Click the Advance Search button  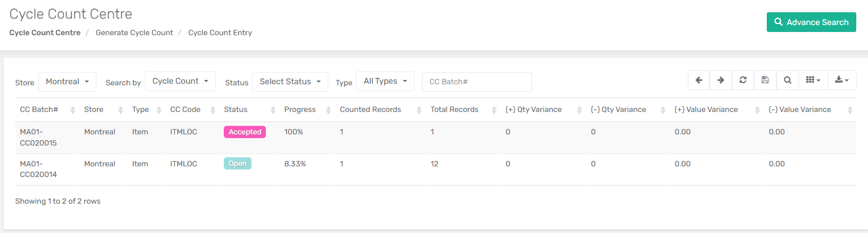812,22
